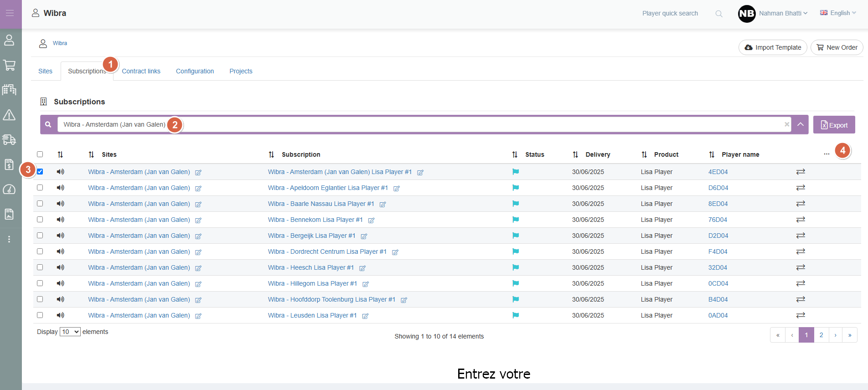Go to the next results page
The height and width of the screenshot is (390, 868).
click(836, 335)
